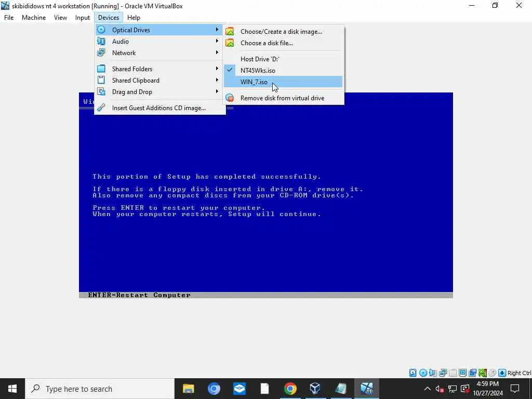Open the Machine menu
The image size is (532, 399).
(x=34, y=18)
